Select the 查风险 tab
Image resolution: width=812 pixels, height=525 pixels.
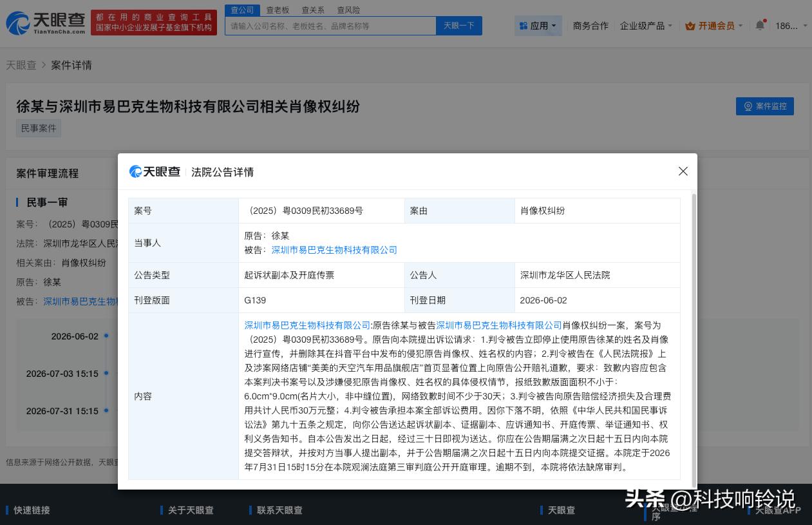(348, 10)
